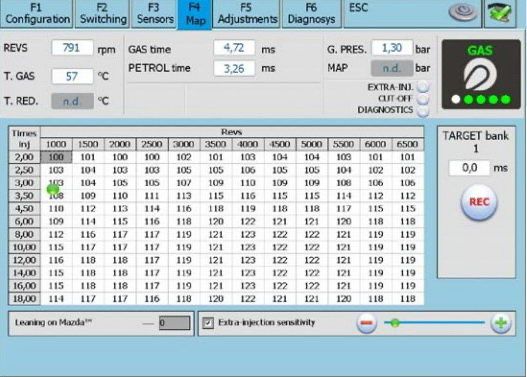
Task: Click the green operating point marker in the map
Action: click(53, 189)
